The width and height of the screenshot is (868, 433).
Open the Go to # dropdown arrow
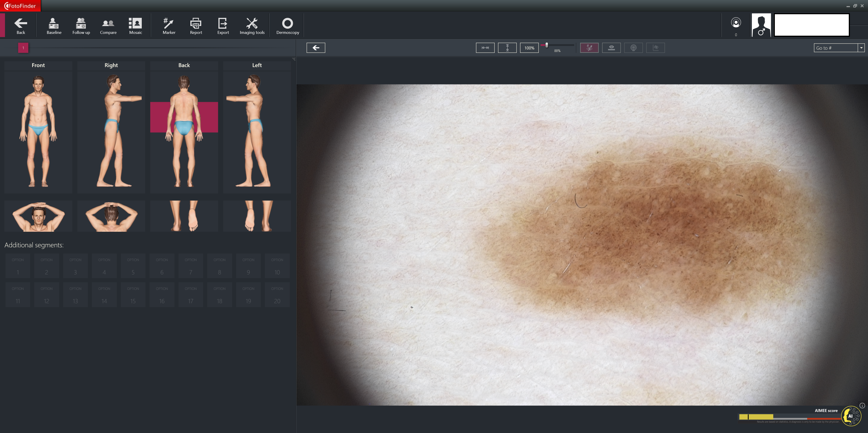click(861, 48)
